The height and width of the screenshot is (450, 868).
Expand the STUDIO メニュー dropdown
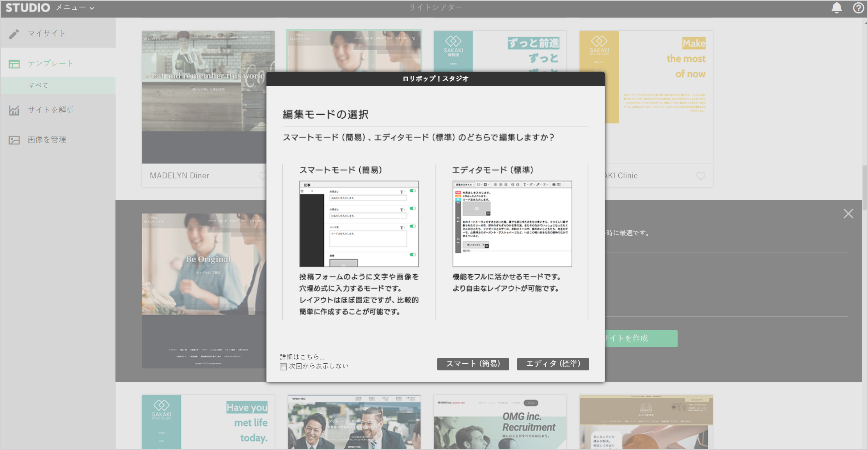[x=75, y=8]
